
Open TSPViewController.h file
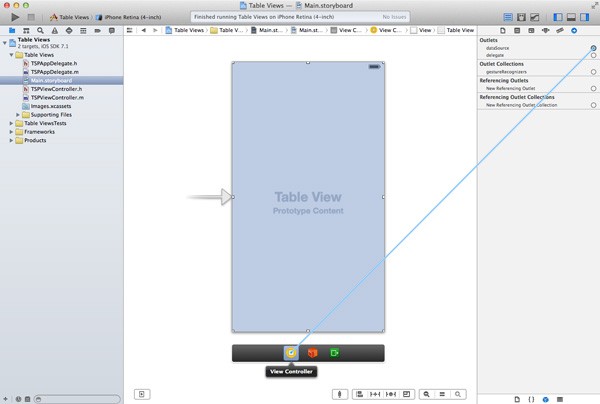pos(56,89)
